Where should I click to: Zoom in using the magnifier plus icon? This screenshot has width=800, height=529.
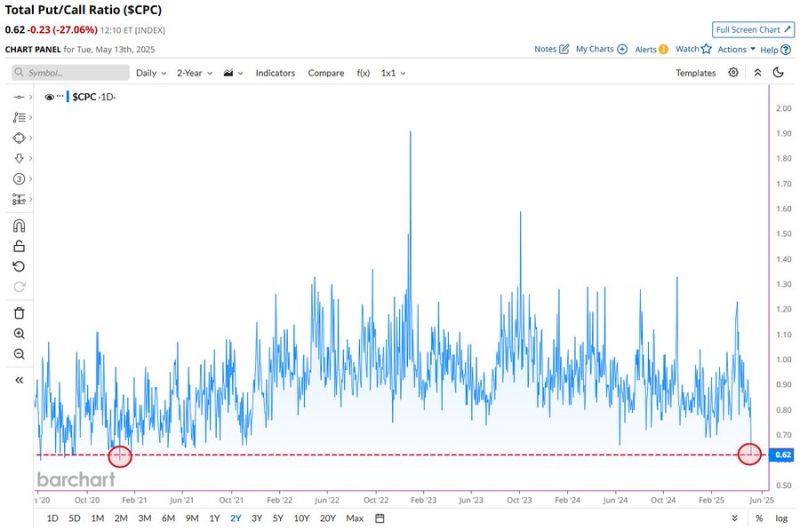[x=19, y=334]
